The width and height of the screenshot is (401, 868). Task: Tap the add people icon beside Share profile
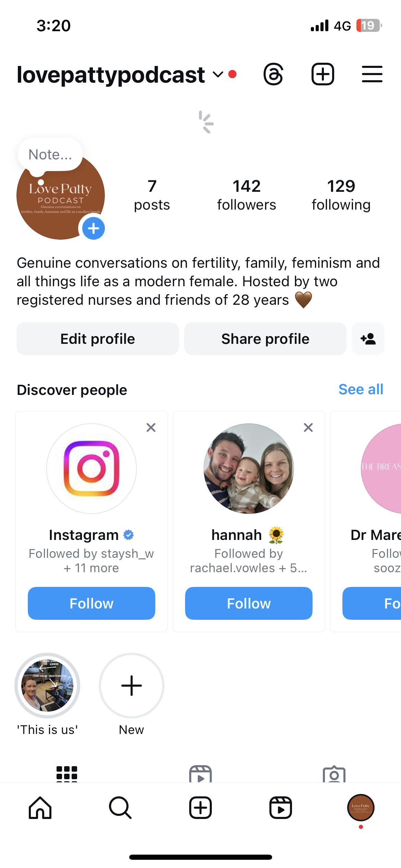(368, 339)
